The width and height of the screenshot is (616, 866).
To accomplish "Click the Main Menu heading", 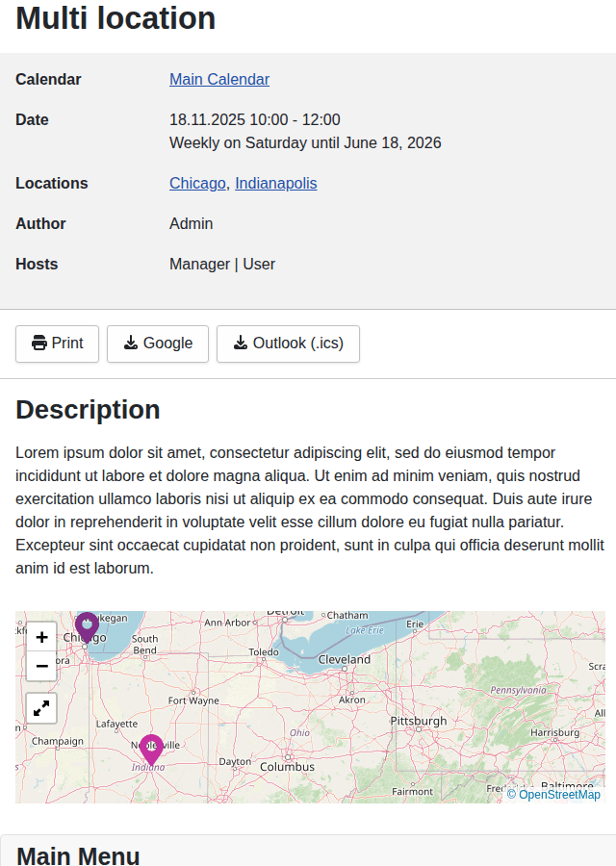I will coord(78,855).
